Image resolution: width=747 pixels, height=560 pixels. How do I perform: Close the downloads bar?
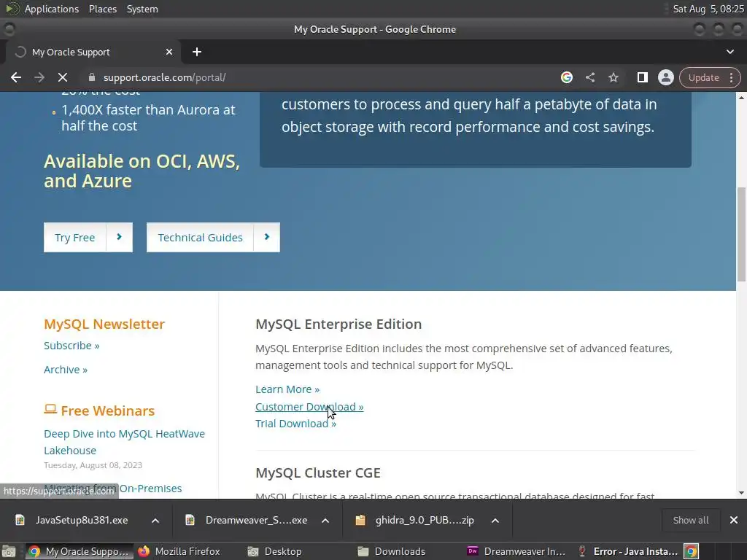(734, 521)
